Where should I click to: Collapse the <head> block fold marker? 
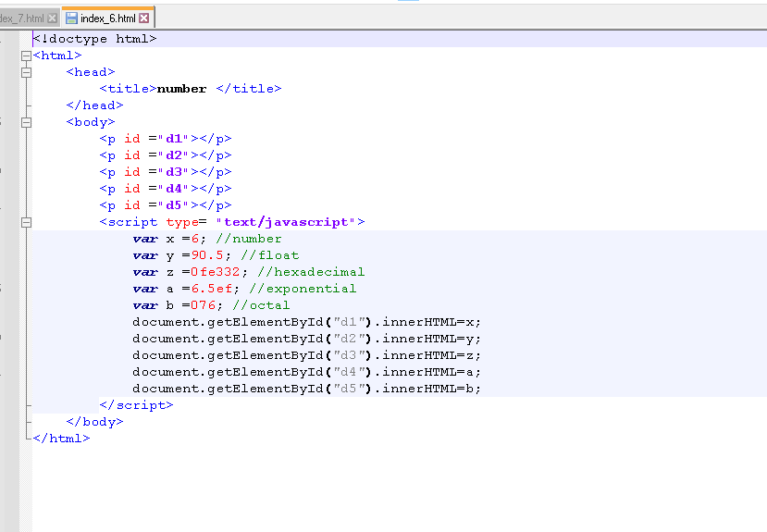tap(26, 72)
